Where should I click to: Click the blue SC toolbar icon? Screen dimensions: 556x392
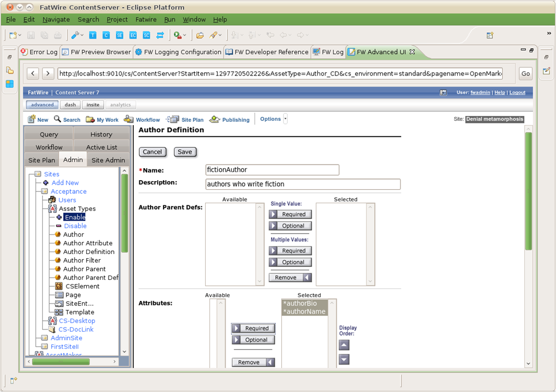point(146,35)
